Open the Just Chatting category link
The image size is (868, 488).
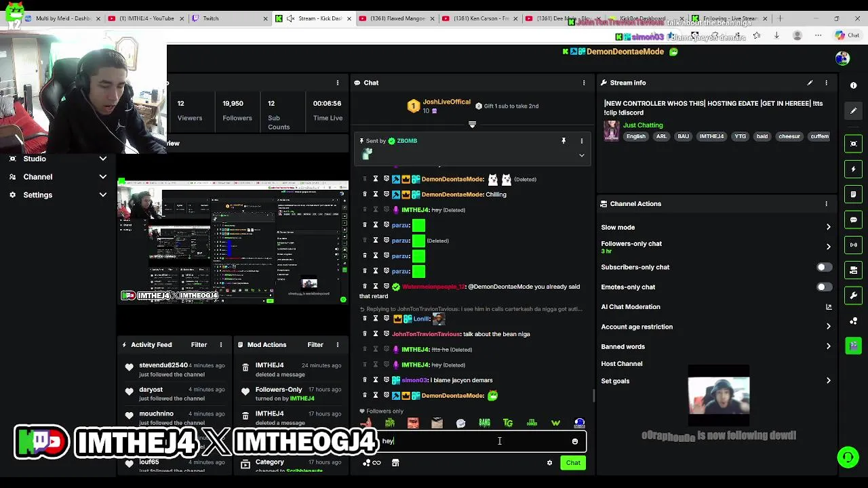(643, 125)
